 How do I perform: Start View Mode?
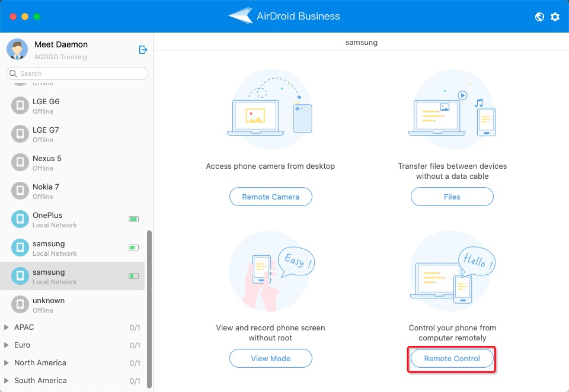coord(271,358)
